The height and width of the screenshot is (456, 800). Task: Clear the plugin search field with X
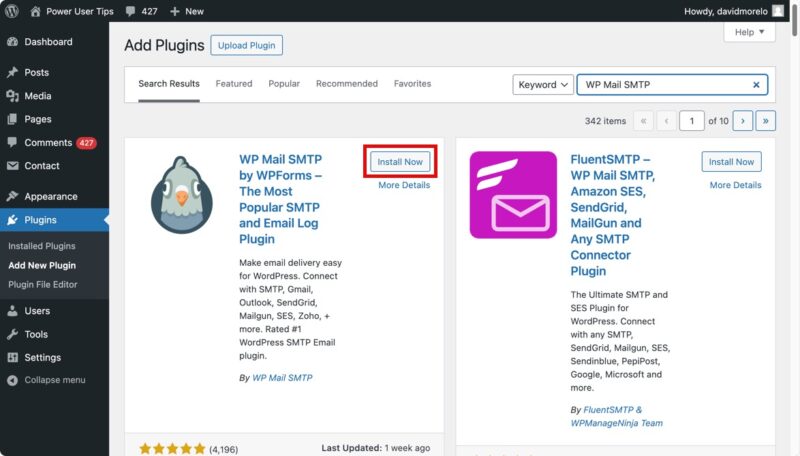coord(756,85)
